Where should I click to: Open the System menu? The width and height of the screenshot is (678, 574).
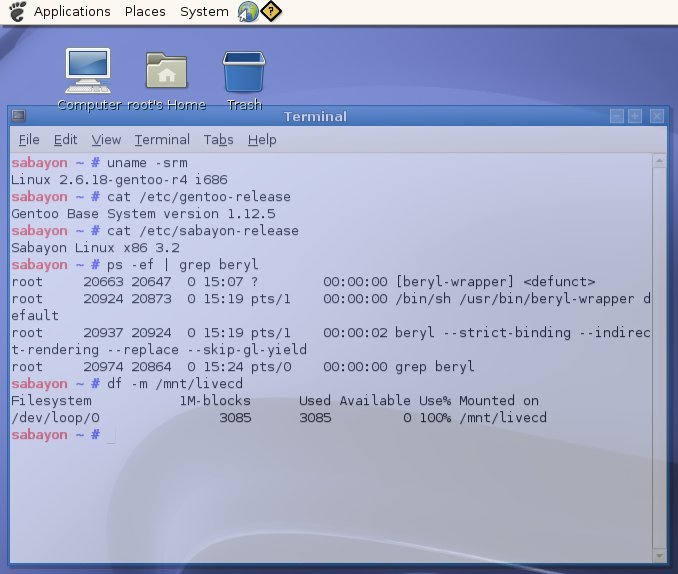tap(204, 12)
